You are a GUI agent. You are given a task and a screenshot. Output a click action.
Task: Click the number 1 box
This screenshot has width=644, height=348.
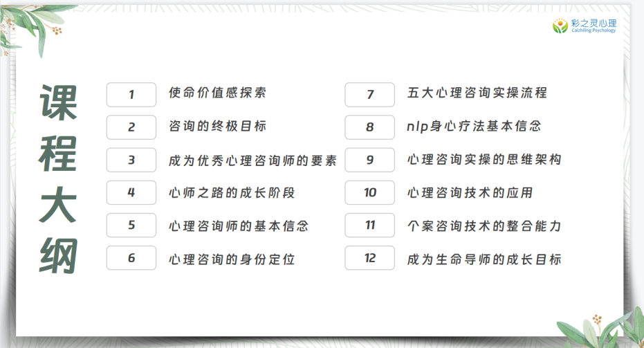(131, 95)
